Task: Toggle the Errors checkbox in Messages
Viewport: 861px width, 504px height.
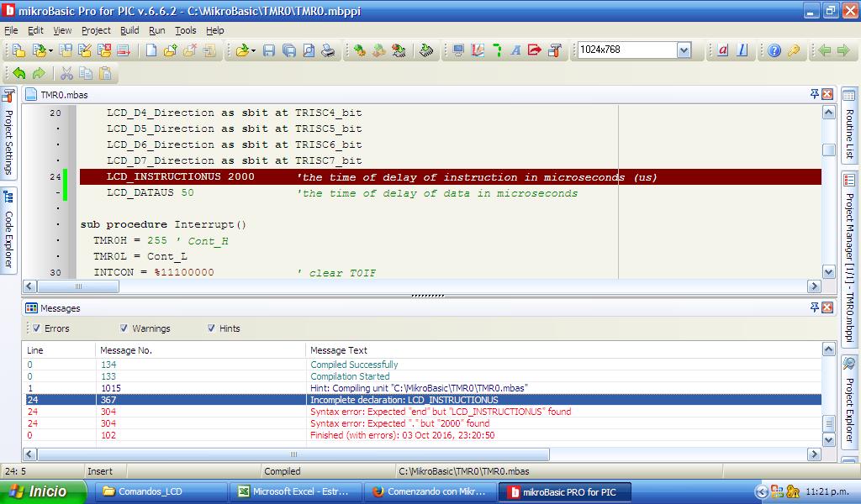Action: click(x=36, y=328)
